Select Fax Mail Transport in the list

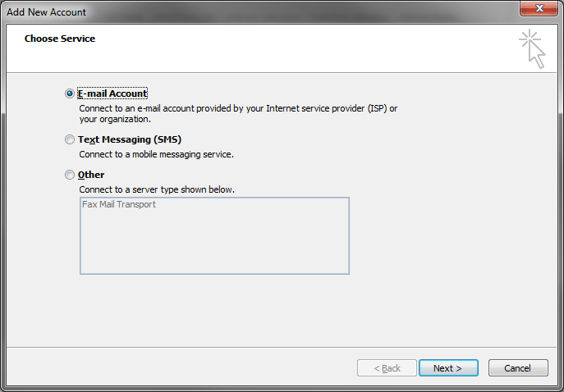(x=119, y=204)
